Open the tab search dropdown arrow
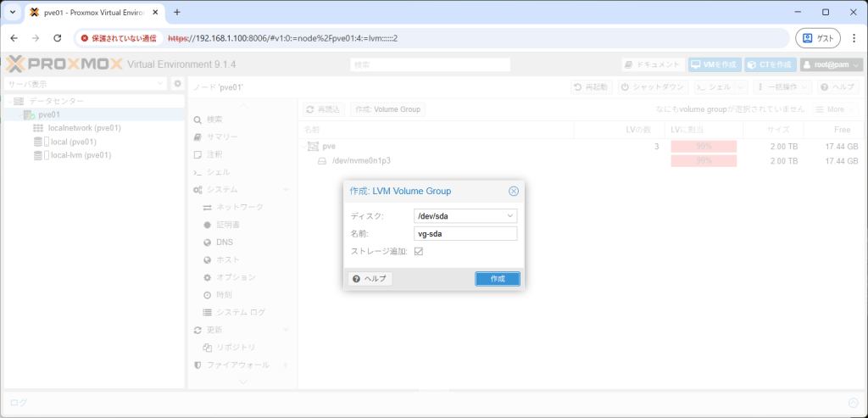Screen dimensions: 868x418 (12, 12)
